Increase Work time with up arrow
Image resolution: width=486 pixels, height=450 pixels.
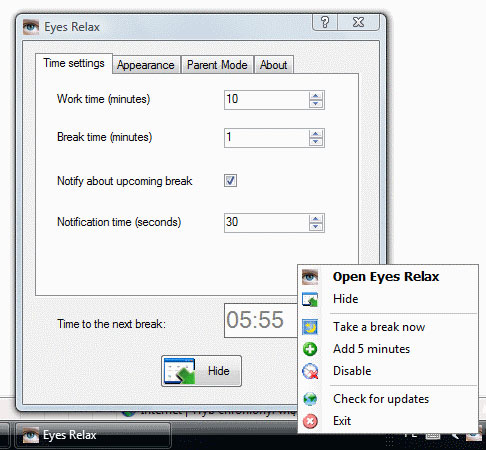[315, 96]
